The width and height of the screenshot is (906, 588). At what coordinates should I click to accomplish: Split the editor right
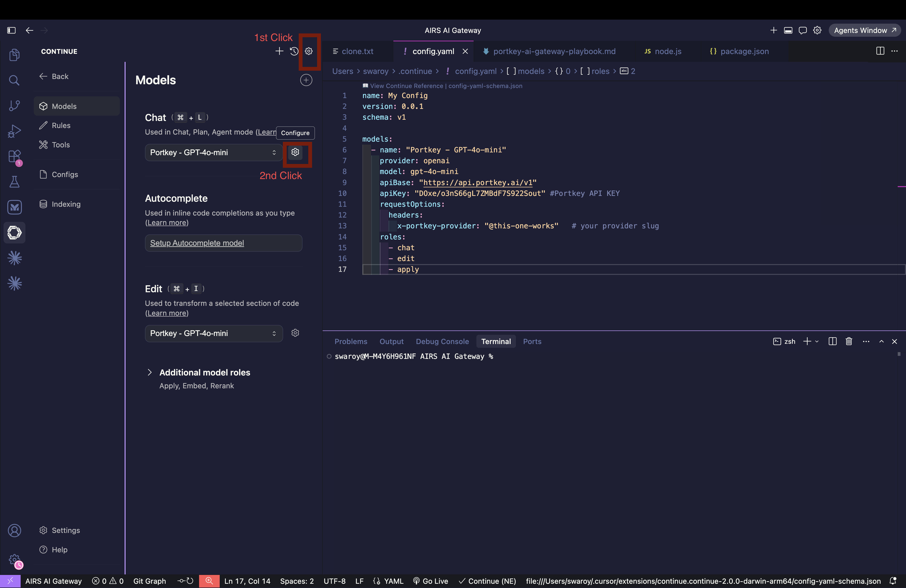pos(880,51)
